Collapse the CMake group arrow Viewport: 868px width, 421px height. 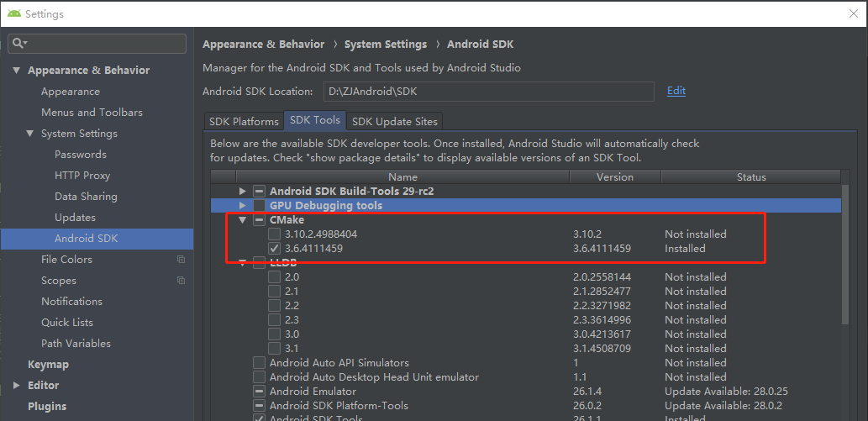coord(243,220)
